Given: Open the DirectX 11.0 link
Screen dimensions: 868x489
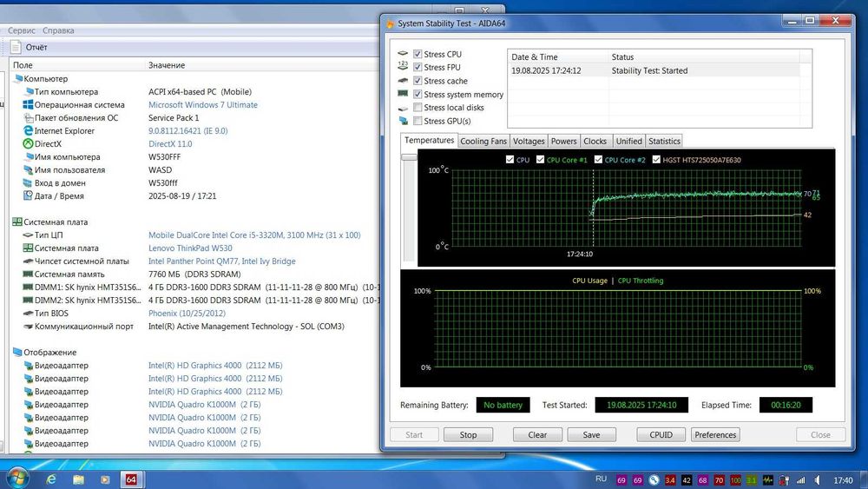Looking at the screenshot, I should click(170, 144).
